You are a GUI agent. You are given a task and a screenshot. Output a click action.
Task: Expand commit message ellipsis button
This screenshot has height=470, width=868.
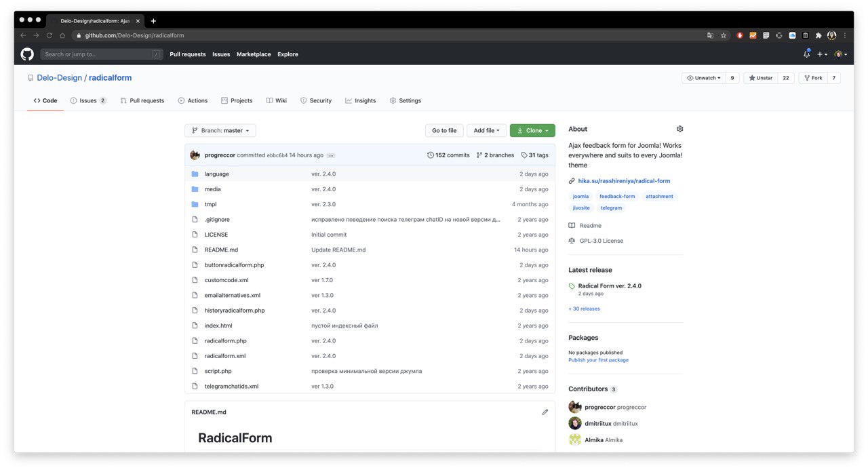click(330, 155)
